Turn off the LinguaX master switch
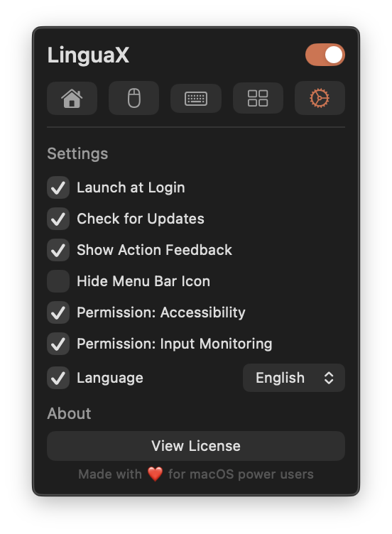The image size is (392, 534). pyautogui.click(x=325, y=55)
